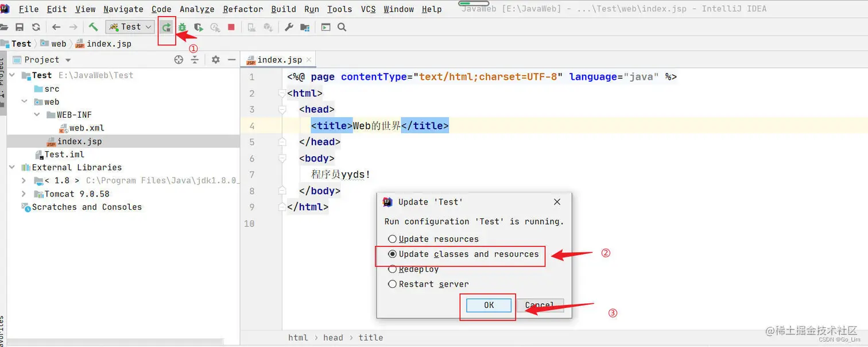Collapse the External Libraries node
This screenshot has height=347, width=868.
coord(12,167)
